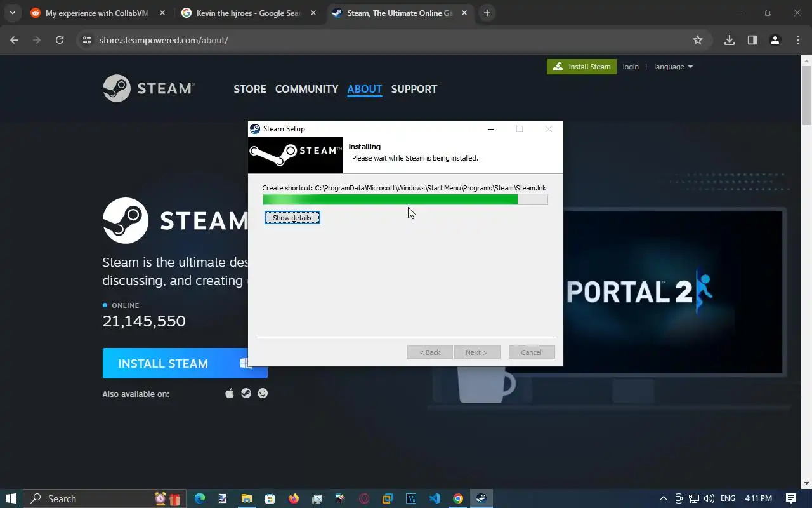Screen dimensions: 812x508
Task: Click the Steam icon in Setup title bar
Action: point(255,129)
